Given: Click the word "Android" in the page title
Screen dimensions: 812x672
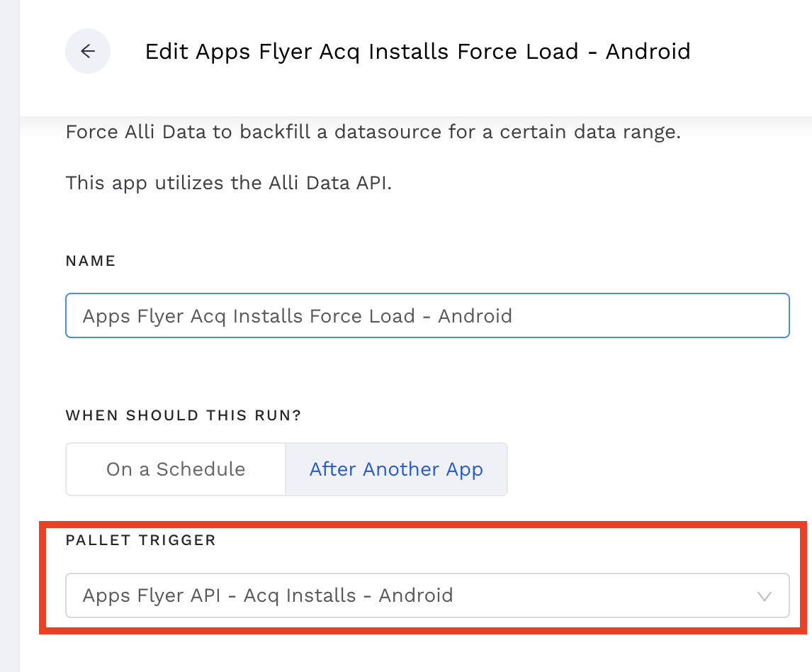Looking at the screenshot, I should point(648,51).
